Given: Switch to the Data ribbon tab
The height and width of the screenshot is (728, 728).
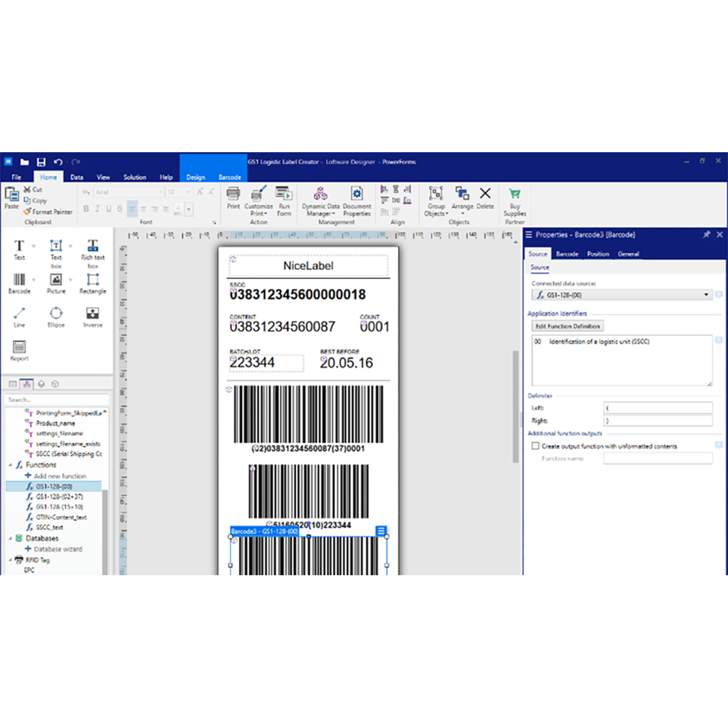Looking at the screenshot, I should tap(76, 177).
